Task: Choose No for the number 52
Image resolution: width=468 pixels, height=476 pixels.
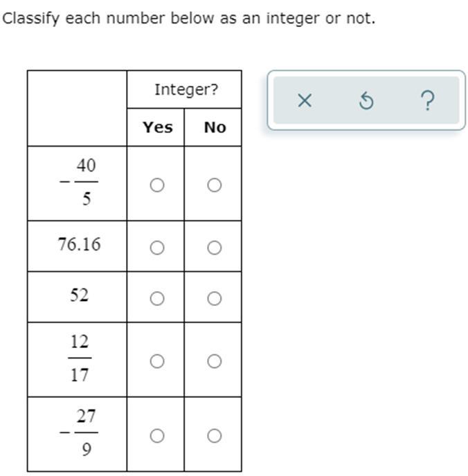Action: coord(215,298)
